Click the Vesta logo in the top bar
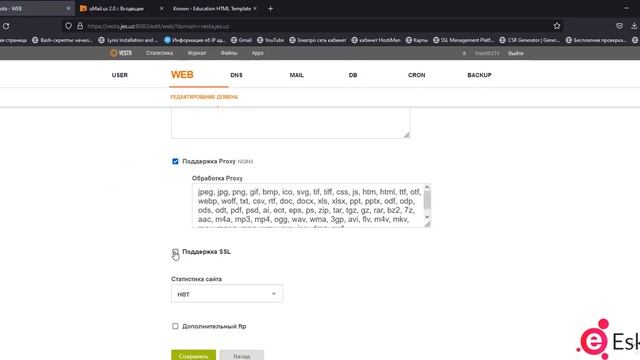 click(x=120, y=53)
